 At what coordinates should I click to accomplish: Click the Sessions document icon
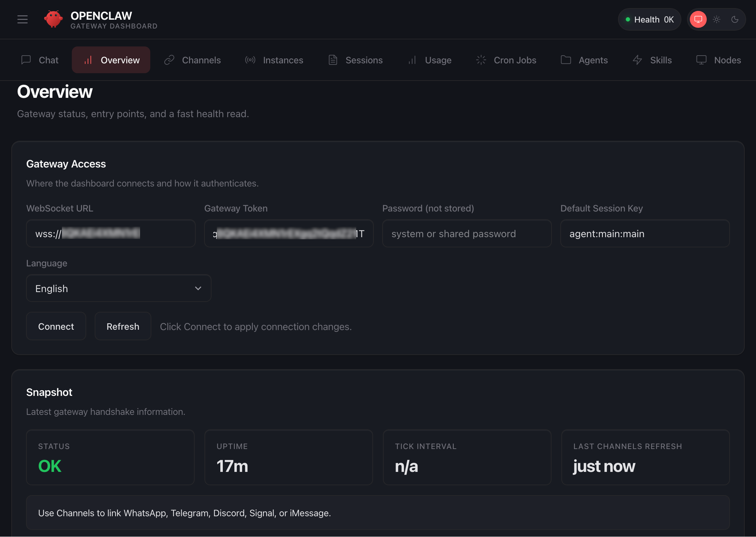(x=333, y=60)
